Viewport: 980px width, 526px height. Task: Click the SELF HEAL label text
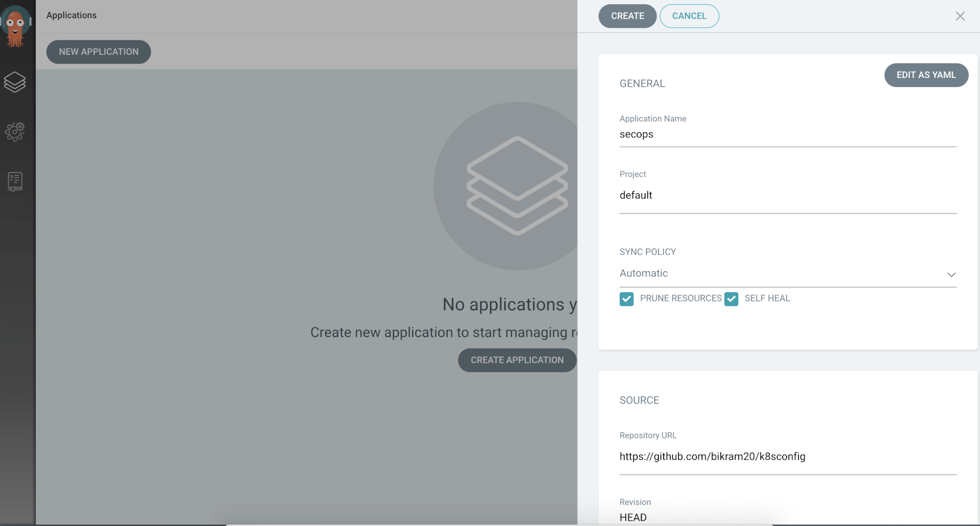(x=767, y=298)
